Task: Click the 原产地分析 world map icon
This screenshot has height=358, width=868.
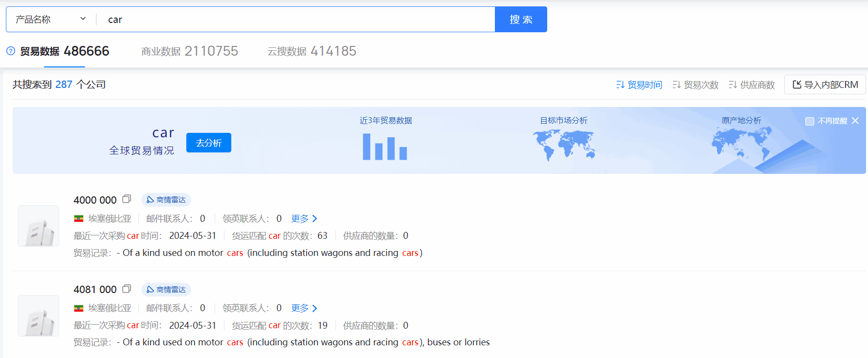Action: [741, 144]
